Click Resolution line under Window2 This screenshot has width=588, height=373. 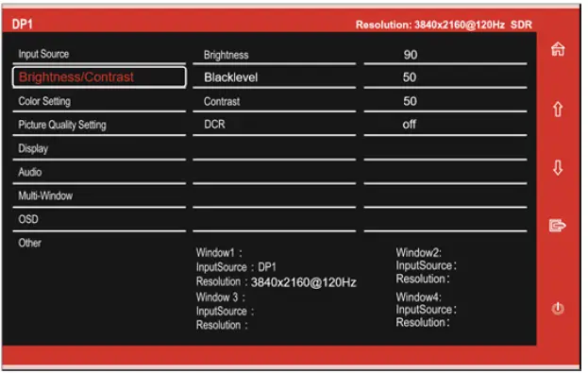click(x=422, y=279)
